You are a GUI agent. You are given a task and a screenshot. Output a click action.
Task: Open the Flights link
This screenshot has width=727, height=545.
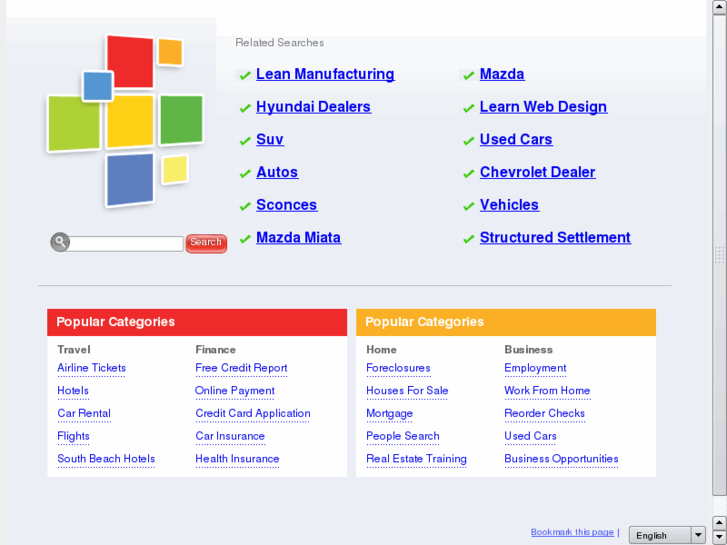pos(73,436)
